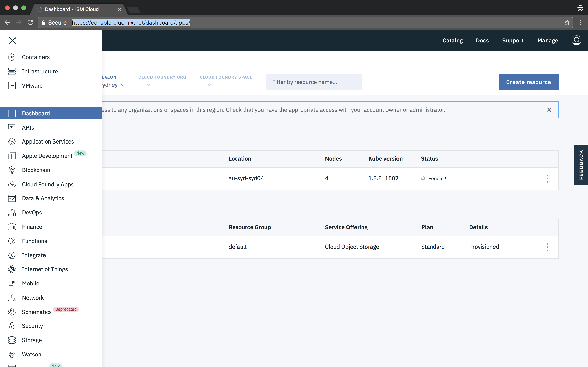Bookmark page with the star icon
This screenshot has height=367, width=588.
coord(567,23)
